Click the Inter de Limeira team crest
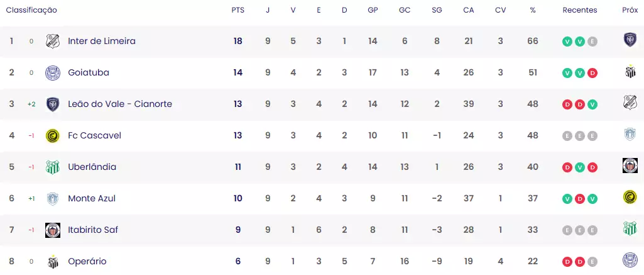This screenshot has width=644, height=275. [x=53, y=41]
